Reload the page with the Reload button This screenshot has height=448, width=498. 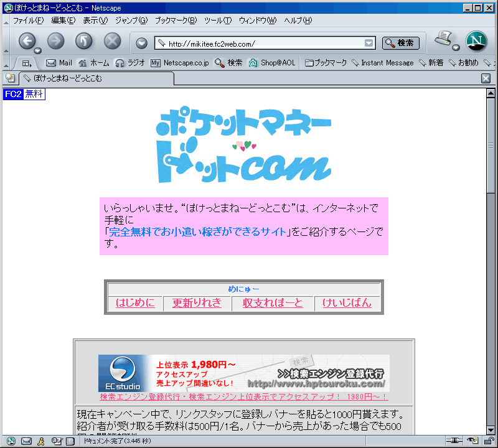click(84, 41)
